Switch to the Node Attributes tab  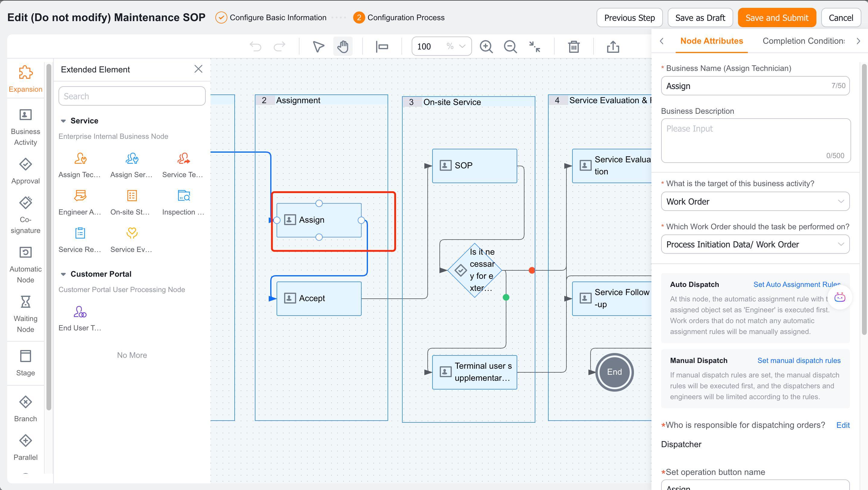(x=712, y=41)
